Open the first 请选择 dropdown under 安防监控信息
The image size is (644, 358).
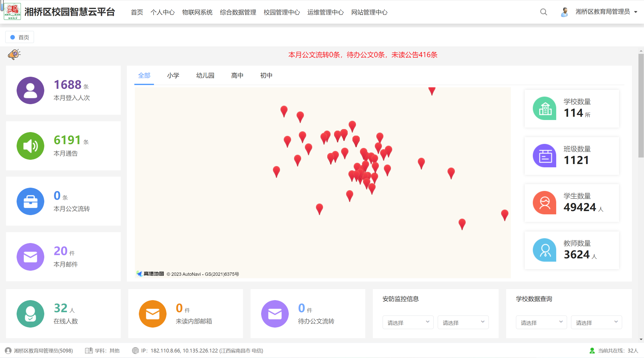[408, 322]
